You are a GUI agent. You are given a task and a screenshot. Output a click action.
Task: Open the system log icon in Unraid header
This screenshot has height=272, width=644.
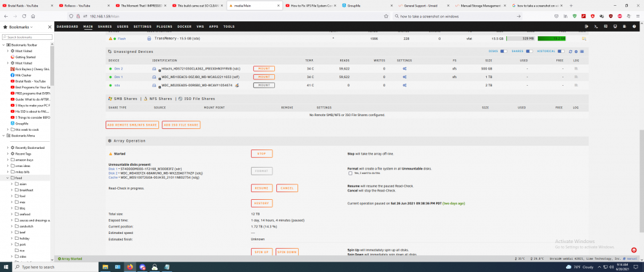pos(625,26)
